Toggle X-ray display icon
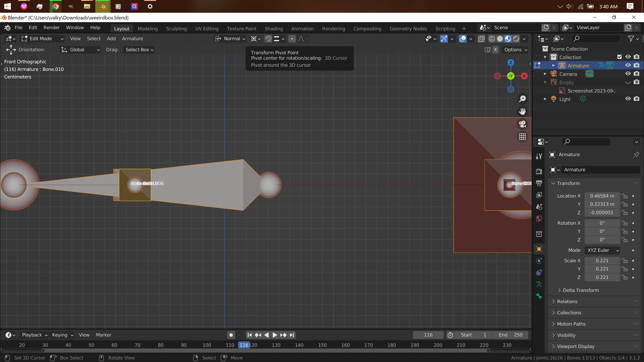Viewport: 644px width, 362px height. click(481, 39)
